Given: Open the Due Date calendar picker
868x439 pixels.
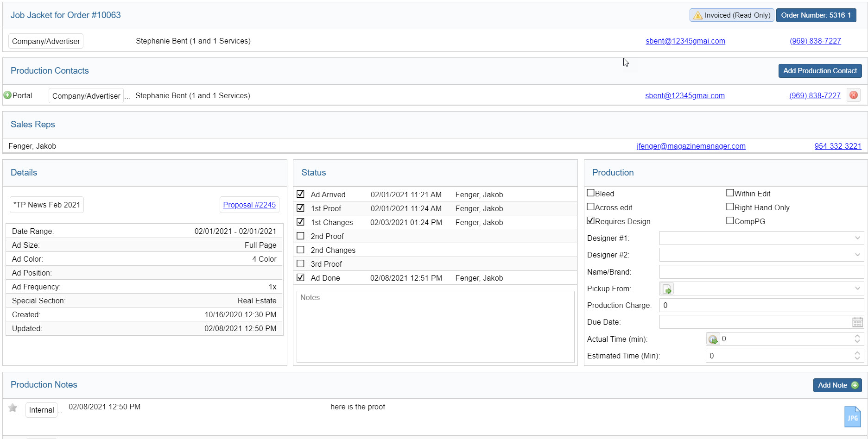Looking at the screenshot, I should 857,322.
